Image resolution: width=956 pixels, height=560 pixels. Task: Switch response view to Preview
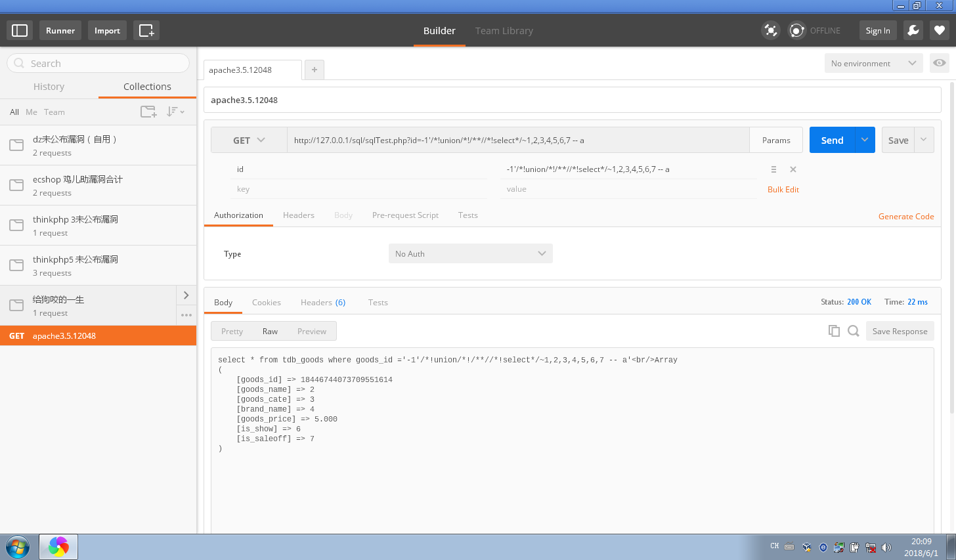click(x=312, y=331)
